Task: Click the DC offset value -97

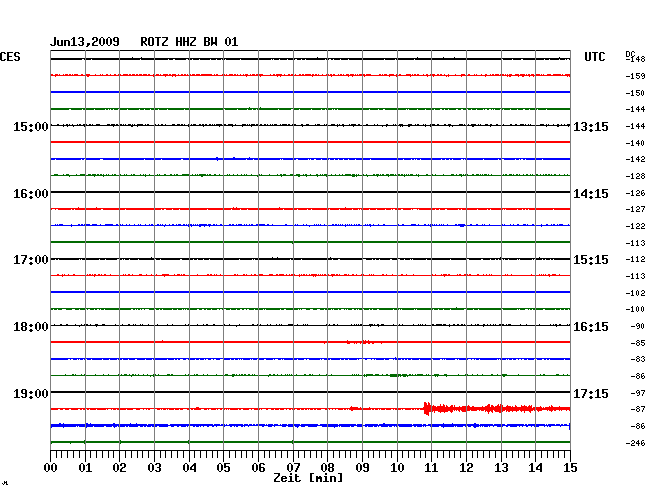Action: (x=637, y=393)
